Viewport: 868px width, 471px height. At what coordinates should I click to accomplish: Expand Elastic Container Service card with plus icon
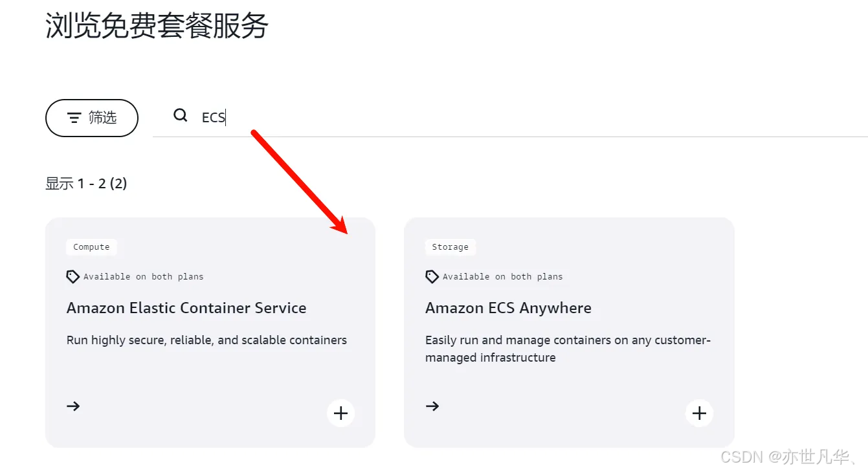pos(340,413)
